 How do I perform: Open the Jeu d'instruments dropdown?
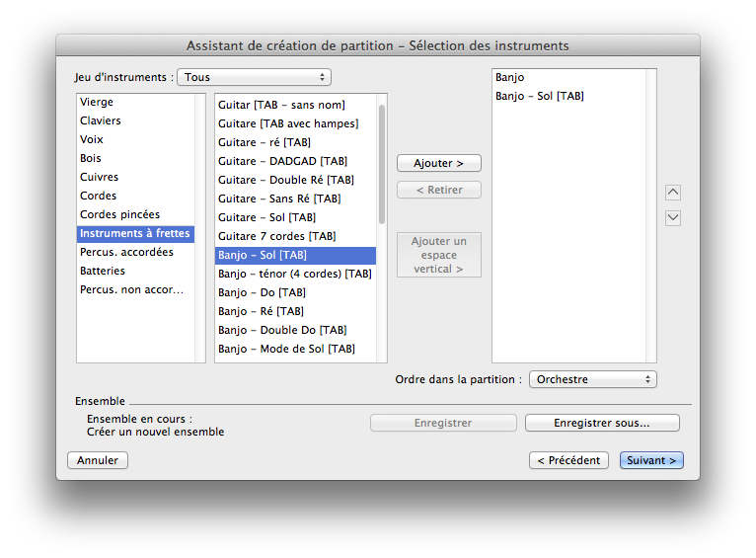[x=254, y=77]
